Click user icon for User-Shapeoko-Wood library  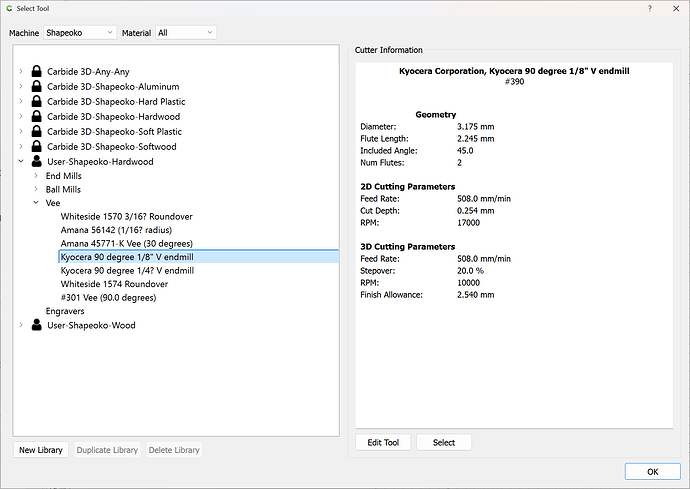click(x=37, y=325)
